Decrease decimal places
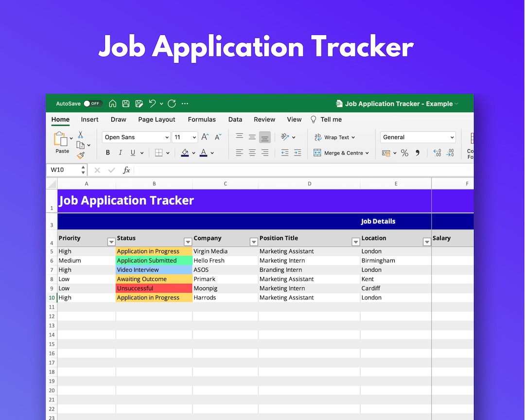Image resolution: width=525 pixels, height=420 pixels. point(450,153)
